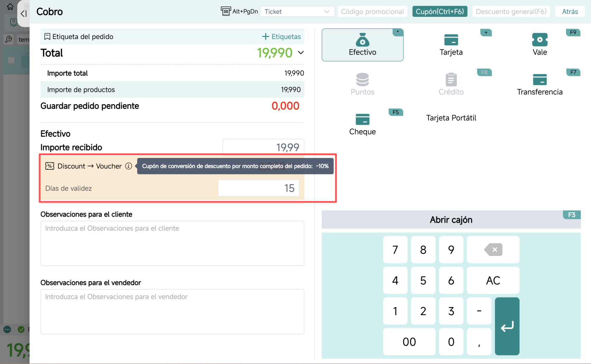Tap keypad digit 1
Image resolution: width=591 pixels, height=364 pixels.
[x=395, y=311]
